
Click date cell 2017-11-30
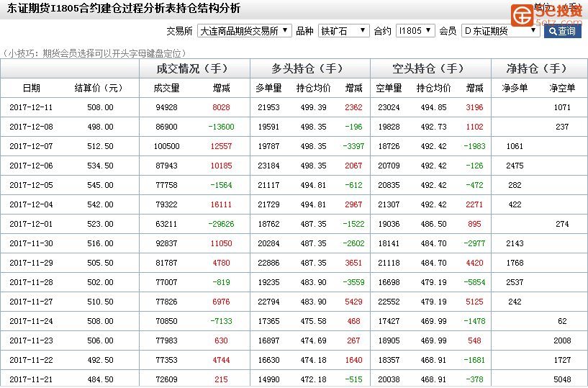pos(31,243)
